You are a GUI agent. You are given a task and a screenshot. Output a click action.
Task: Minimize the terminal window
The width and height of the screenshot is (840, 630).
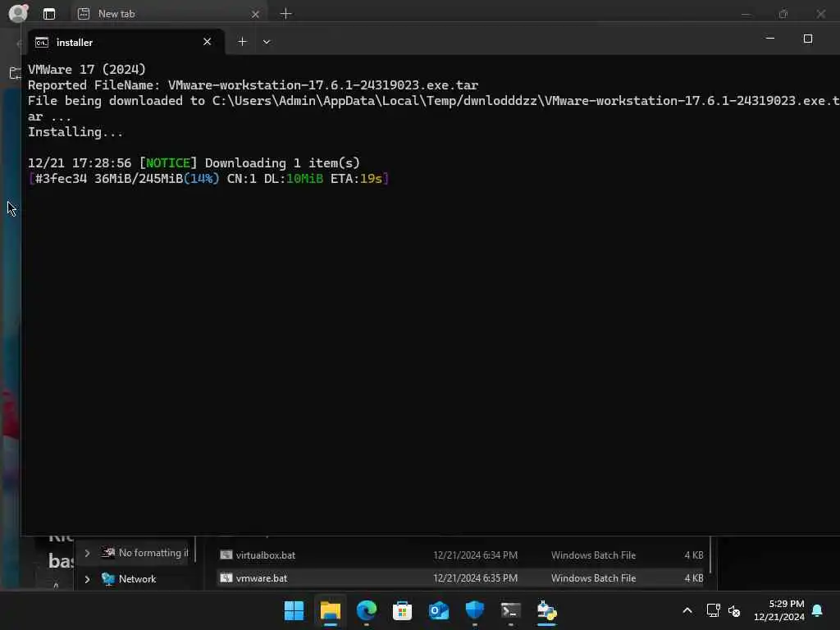(769, 39)
